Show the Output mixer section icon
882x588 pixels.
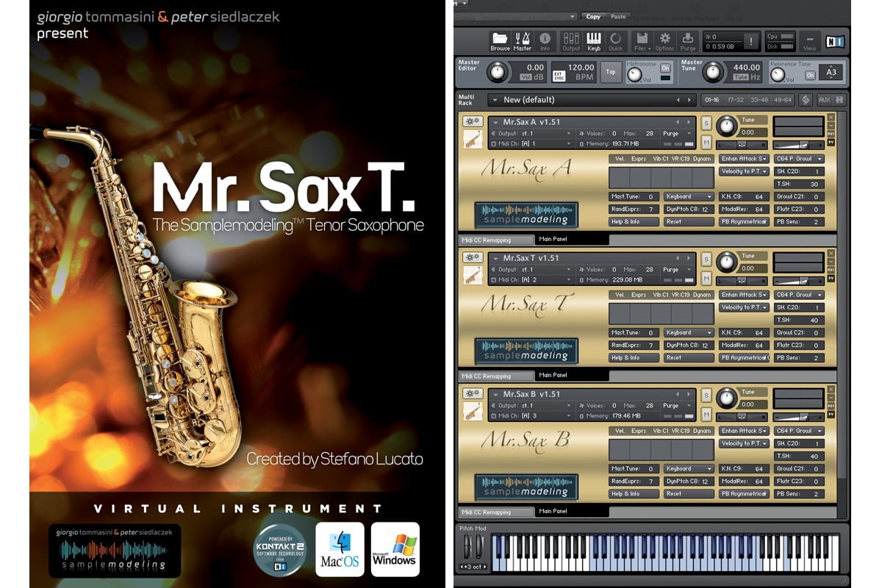click(x=571, y=41)
